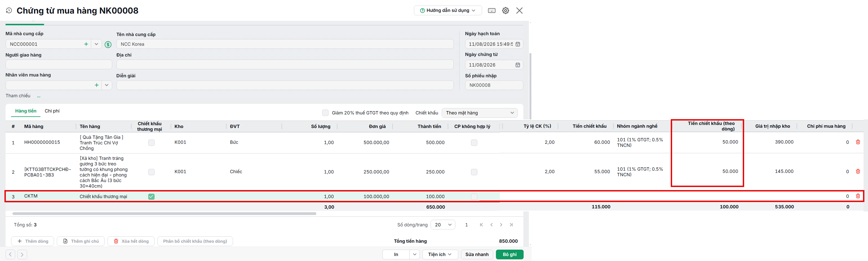Click the Diễn giải input field
Screen dimensions: 868x261
tap(285, 85)
